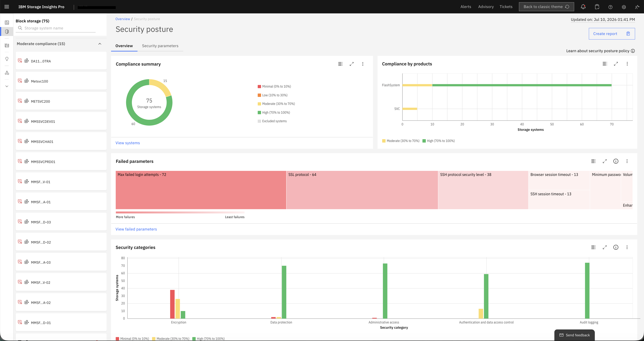Click the yellow SVC bar
Screen dimensions: 644x341
410,109
